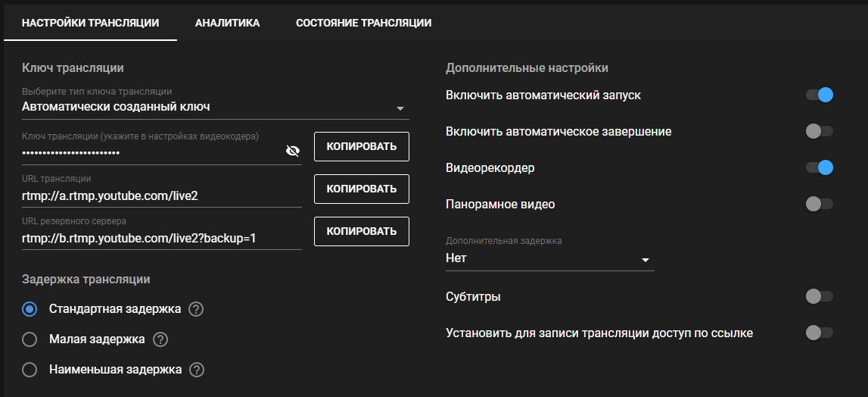Image resolution: width=868 pixels, height=397 pixels.
Task: Open help icon for Стандартная задержка
Action: click(196, 309)
